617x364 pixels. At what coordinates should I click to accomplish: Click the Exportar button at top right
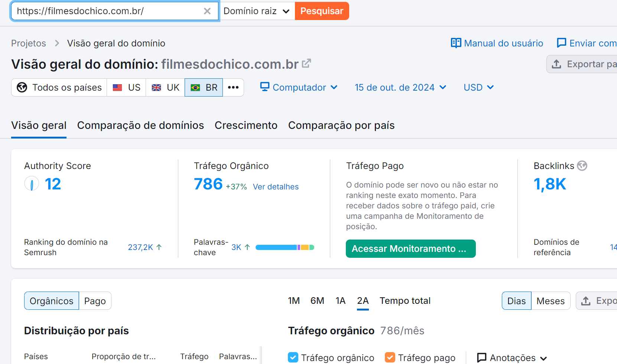(582, 64)
